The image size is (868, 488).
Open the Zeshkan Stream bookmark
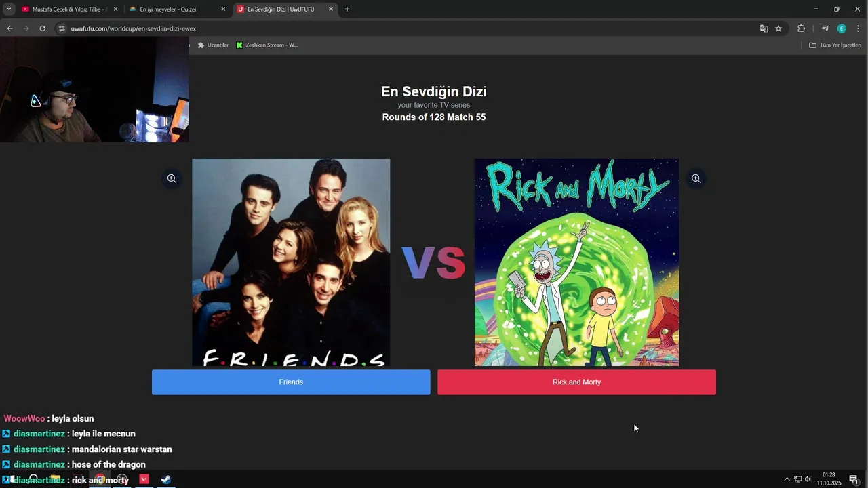[x=267, y=45]
